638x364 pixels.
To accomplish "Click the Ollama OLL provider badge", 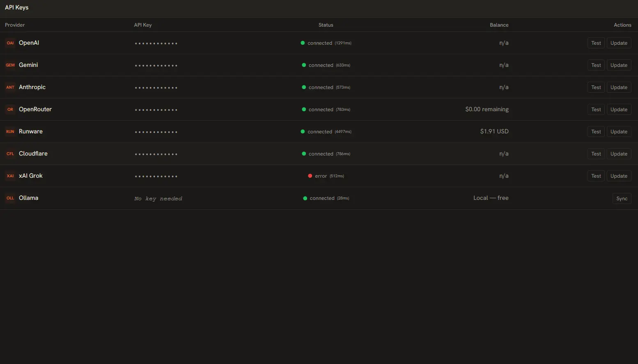I will coord(10,198).
